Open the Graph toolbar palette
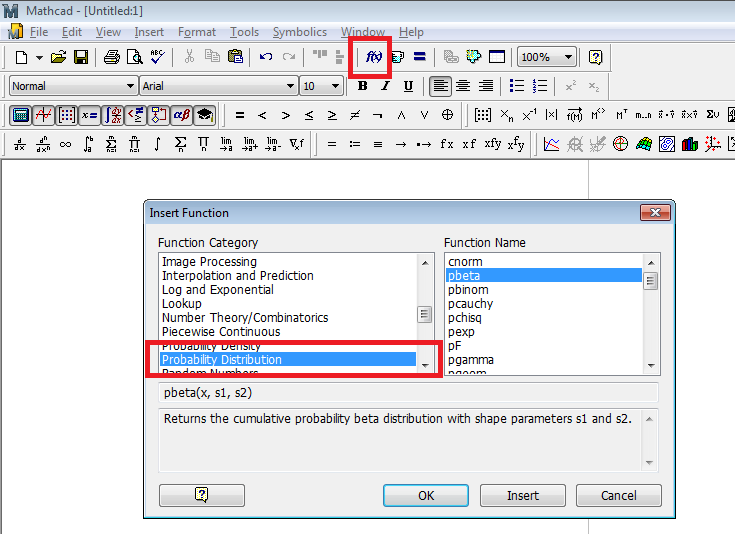Screen dimensions: 741x534 pyautogui.click(x=43, y=115)
